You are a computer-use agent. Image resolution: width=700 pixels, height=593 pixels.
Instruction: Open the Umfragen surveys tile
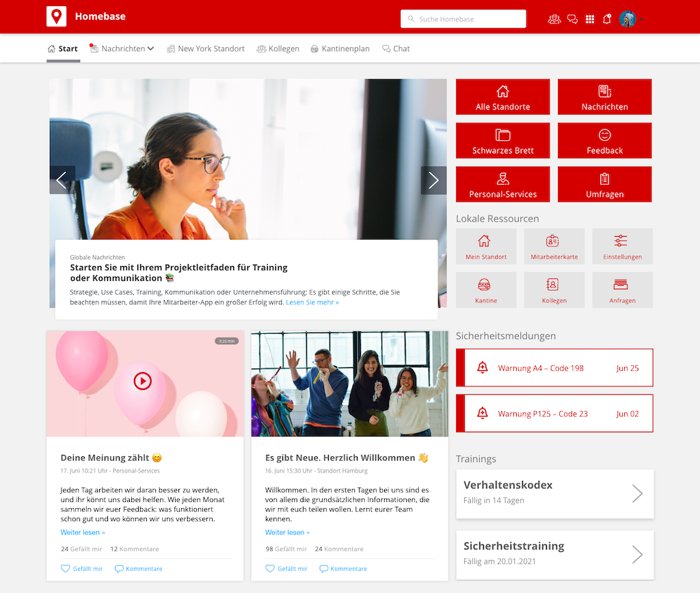coord(604,184)
